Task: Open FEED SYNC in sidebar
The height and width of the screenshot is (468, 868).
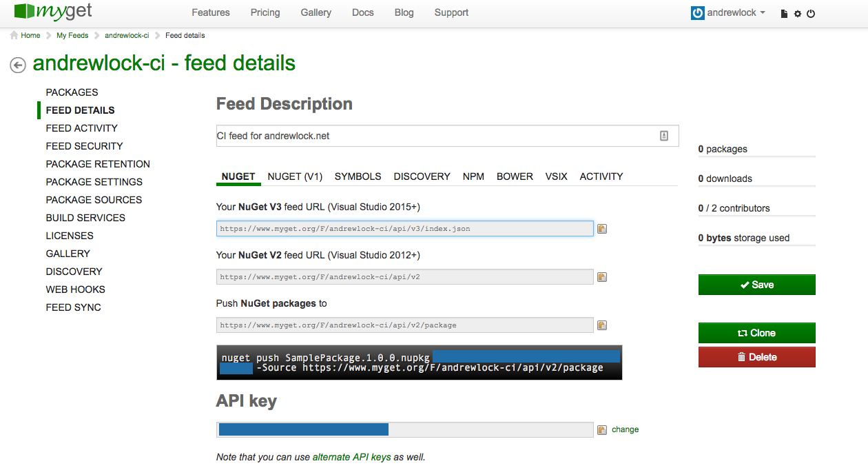Action: tap(74, 307)
